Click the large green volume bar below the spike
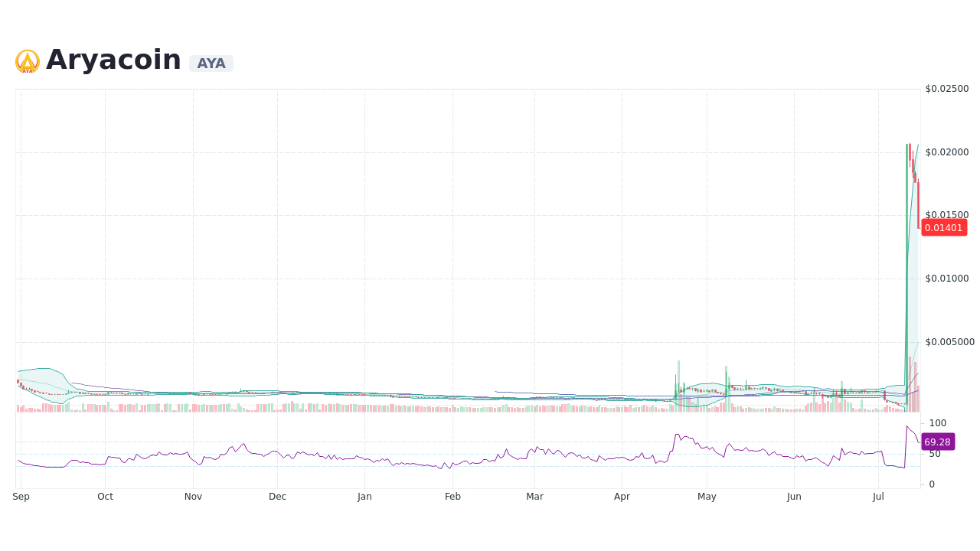Image resolution: width=980 pixels, height=551 pixels. [x=908, y=409]
